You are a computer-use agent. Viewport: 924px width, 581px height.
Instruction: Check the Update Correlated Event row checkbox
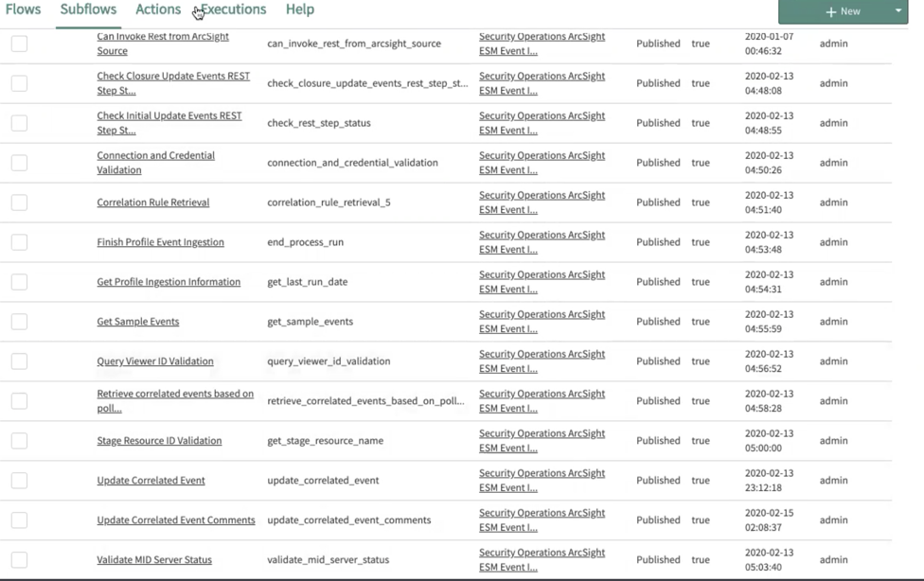tap(20, 481)
